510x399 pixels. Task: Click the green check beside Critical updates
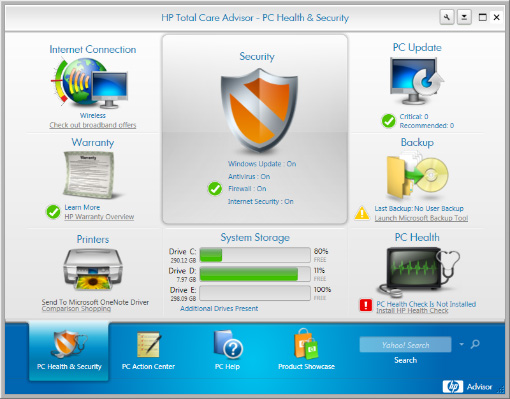[388, 121]
